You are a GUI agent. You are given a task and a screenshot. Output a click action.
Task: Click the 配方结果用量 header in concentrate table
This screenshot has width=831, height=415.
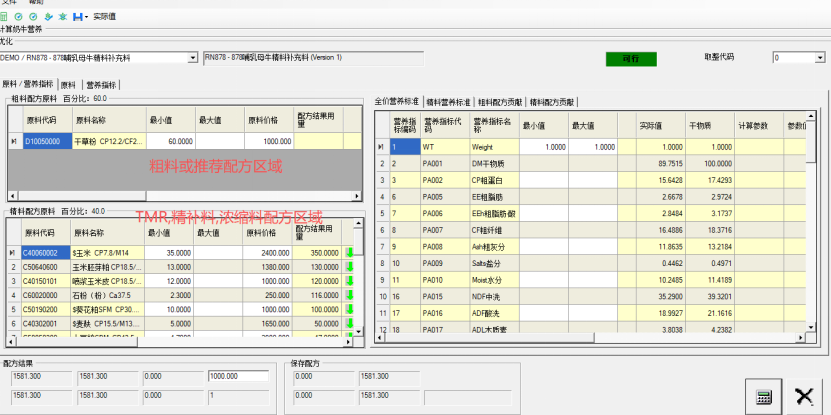(x=317, y=232)
